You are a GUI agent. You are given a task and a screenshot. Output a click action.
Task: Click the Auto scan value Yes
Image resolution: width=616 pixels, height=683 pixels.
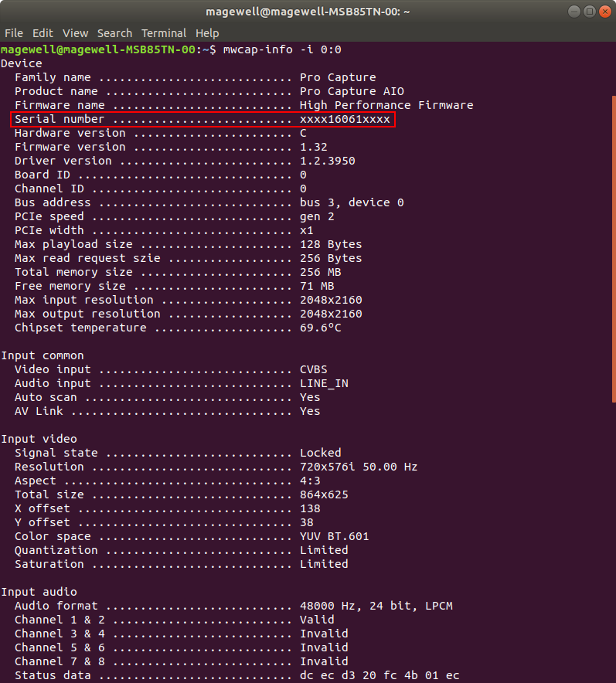click(x=310, y=398)
